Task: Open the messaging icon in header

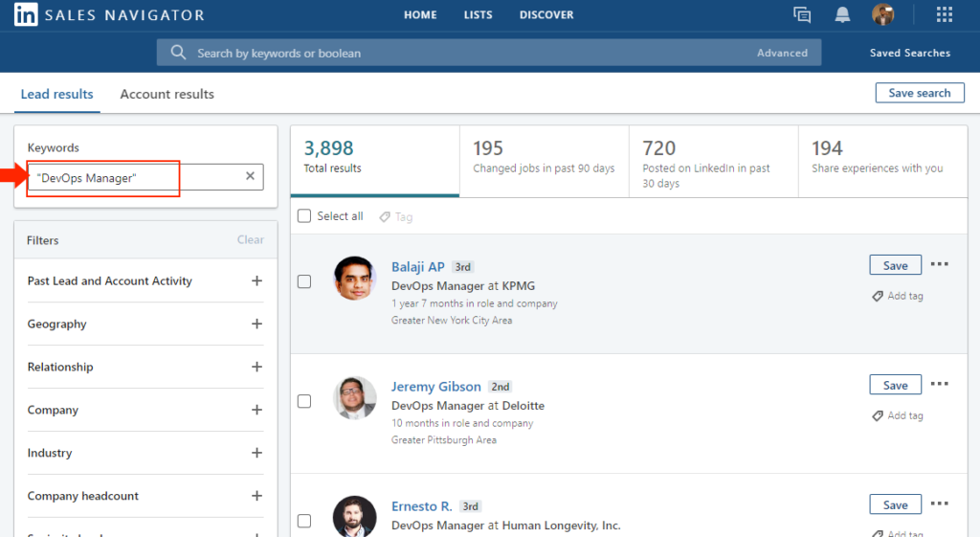Action: tap(802, 14)
